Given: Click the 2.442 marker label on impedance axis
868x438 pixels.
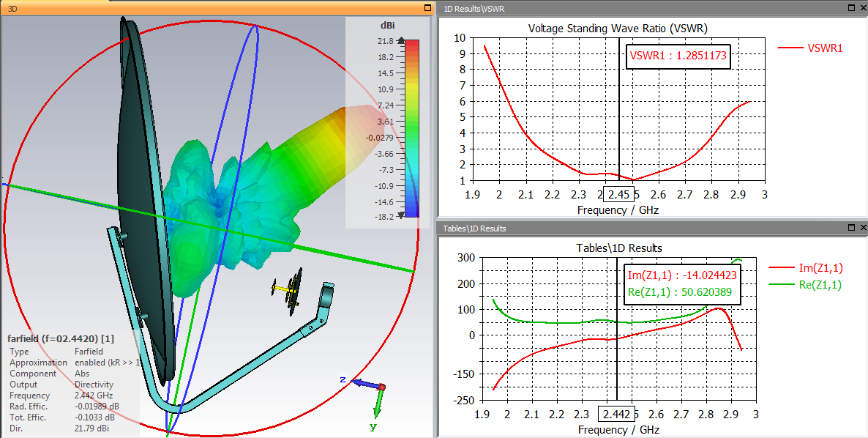Looking at the screenshot, I should tap(617, 415).
